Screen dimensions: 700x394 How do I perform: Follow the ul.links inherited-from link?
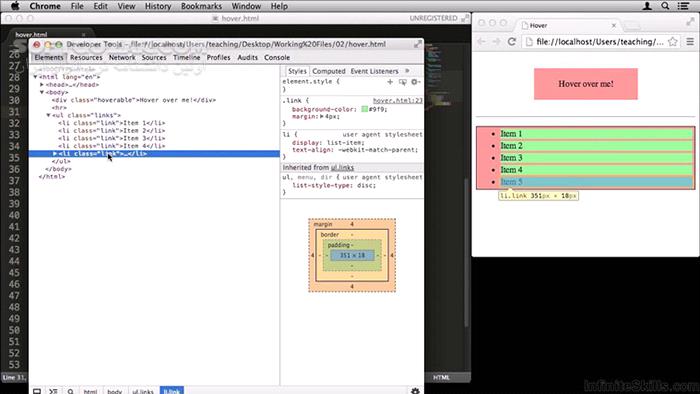tap(342, 168)
